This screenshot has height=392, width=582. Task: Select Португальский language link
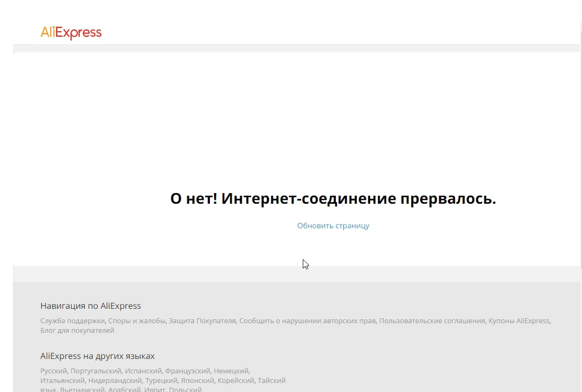pyautogui.click(x=96, y=371)
